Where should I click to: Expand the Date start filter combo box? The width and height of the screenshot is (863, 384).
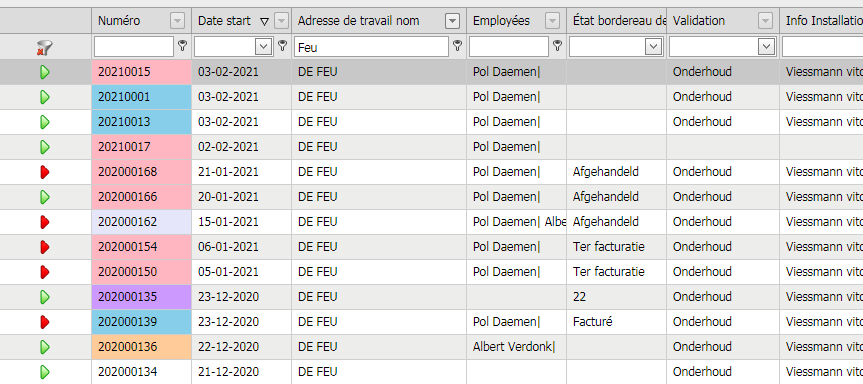(264, 47)
